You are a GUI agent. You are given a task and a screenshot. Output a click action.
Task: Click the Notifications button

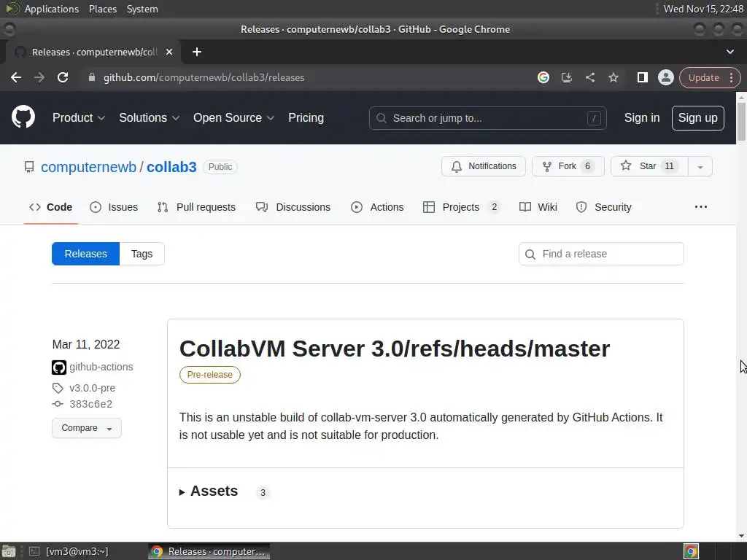tap(483, 166)
